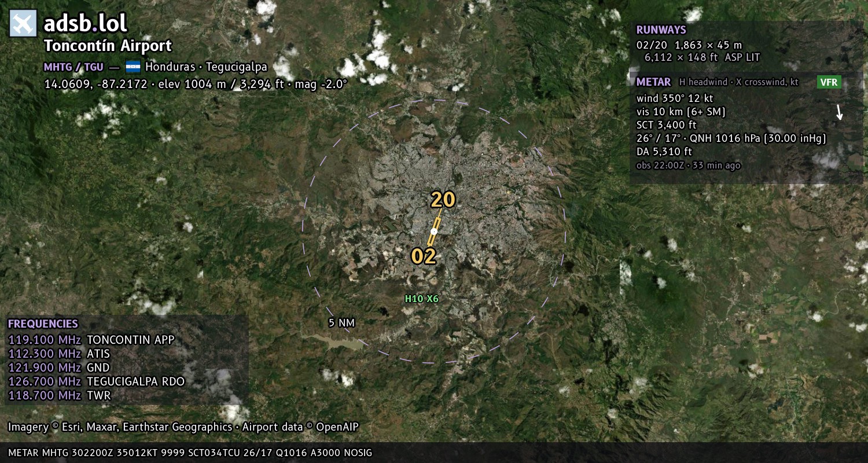Viewport: 868px width, 463px height.
Task: Click the METAR section heading
Action: pos(654,82)
